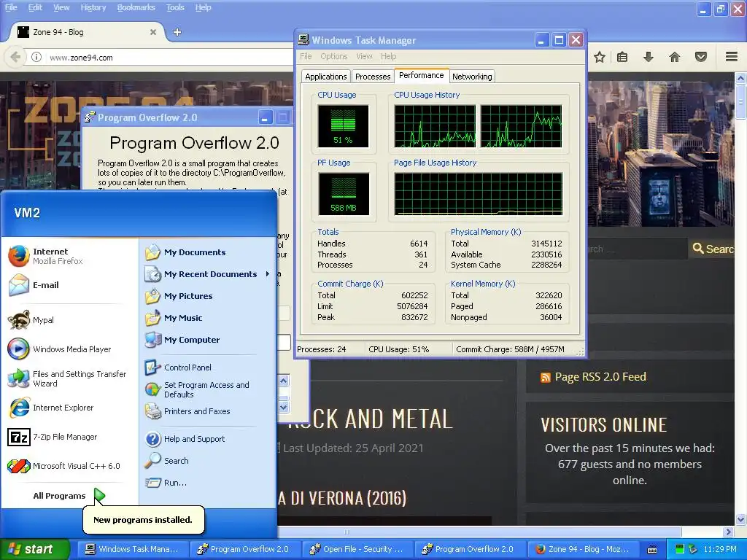Open Firefox Bookmarks menu

tap(136, 7)
